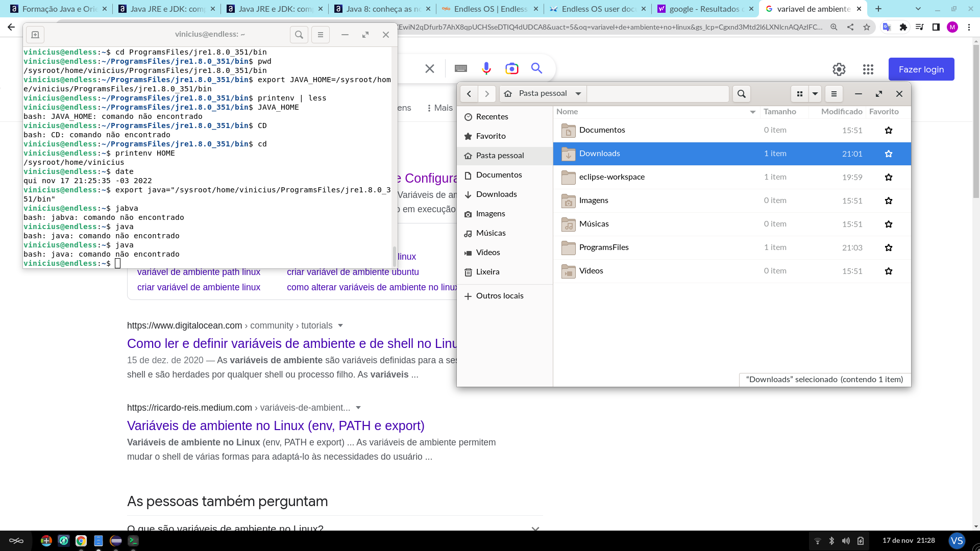
Task: Expand digitalocean result options arrow
Action: coord(340,326)
